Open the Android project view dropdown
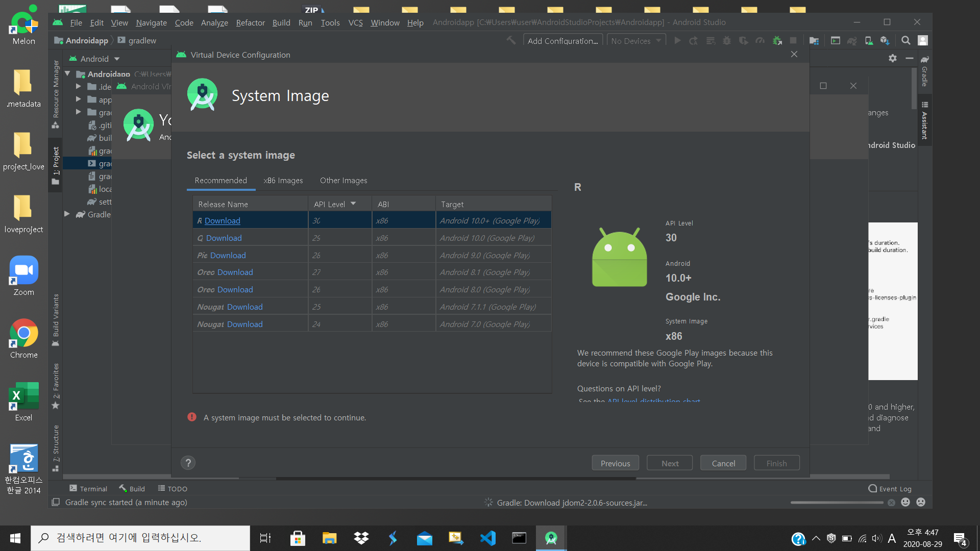The image size is (980, 551). tap(95, 59)
